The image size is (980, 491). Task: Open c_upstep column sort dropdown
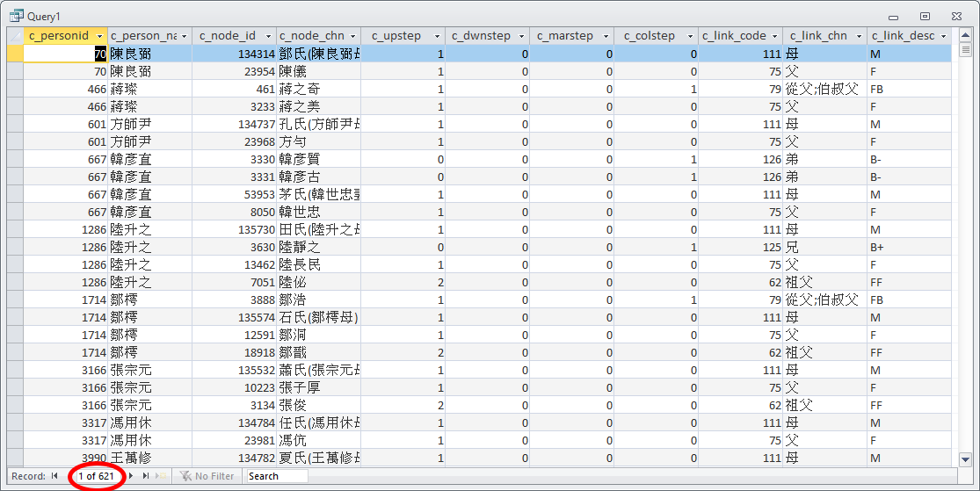(x=438, y=36)
